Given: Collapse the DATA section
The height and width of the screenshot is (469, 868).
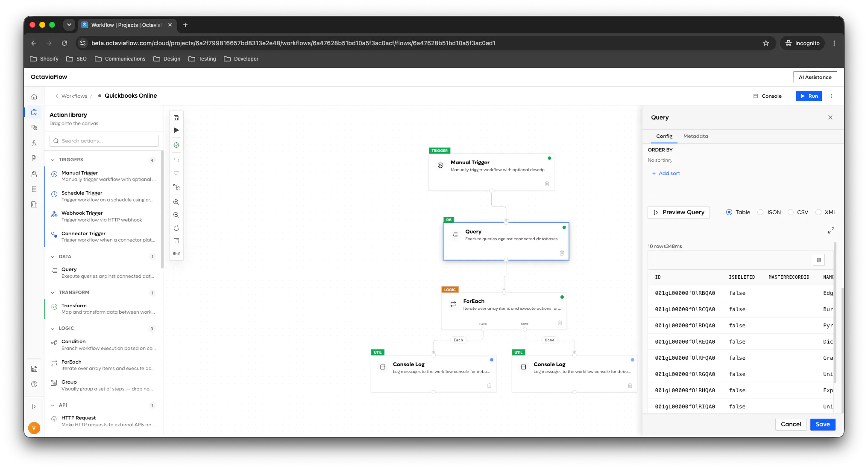Looking at the screenshot, I should pyautogui.click(x=53, y=257).
